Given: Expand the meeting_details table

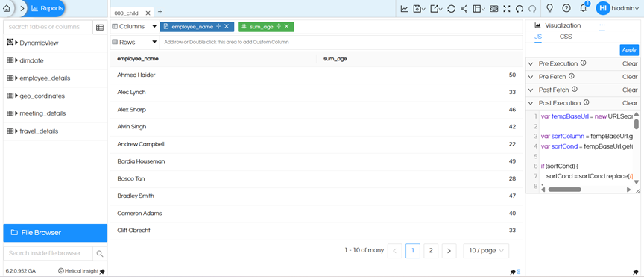Looking at the screenshot, I should 17,113.
